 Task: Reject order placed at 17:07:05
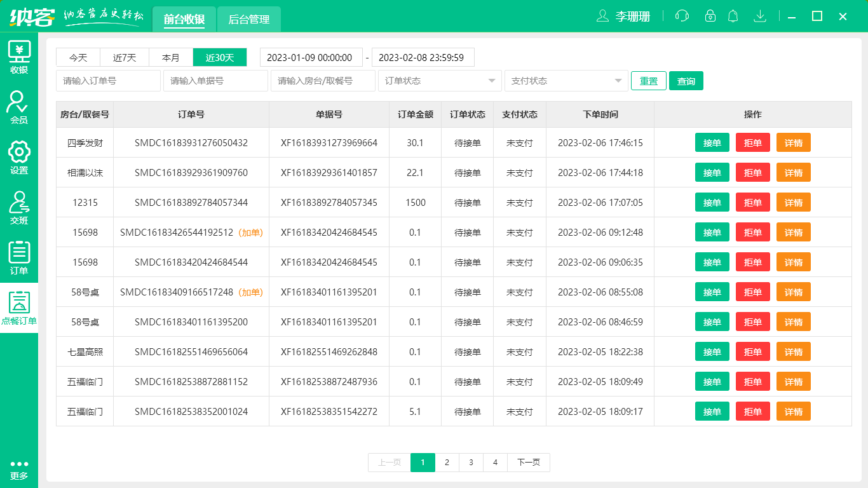tap(753, 203)
